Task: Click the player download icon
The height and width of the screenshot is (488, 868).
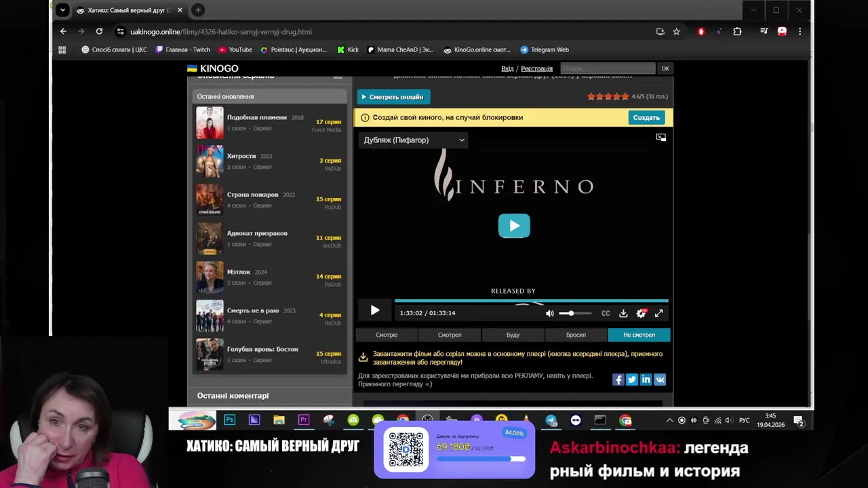Action: (623, 313)
